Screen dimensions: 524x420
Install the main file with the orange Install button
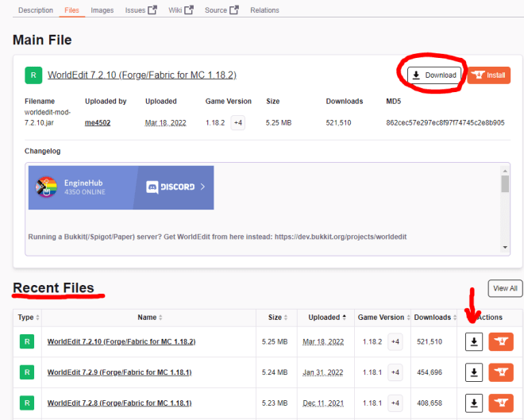coord(489,75)
